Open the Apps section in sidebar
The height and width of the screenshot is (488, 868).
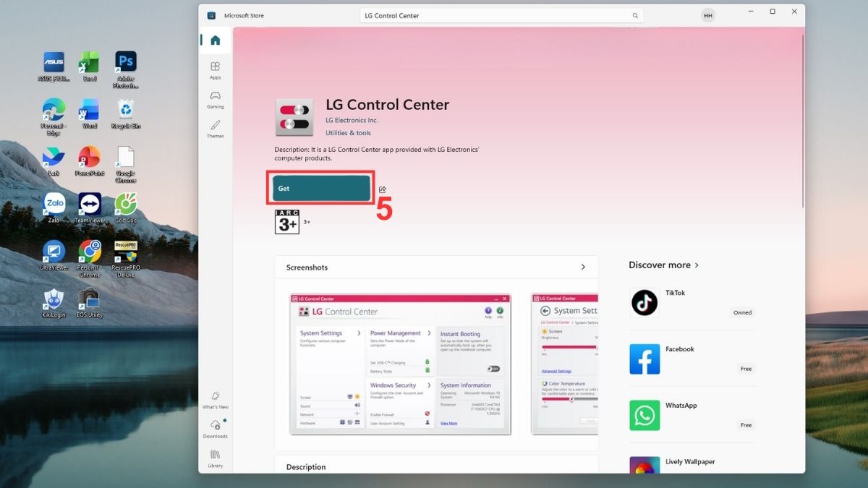[216, 70]
